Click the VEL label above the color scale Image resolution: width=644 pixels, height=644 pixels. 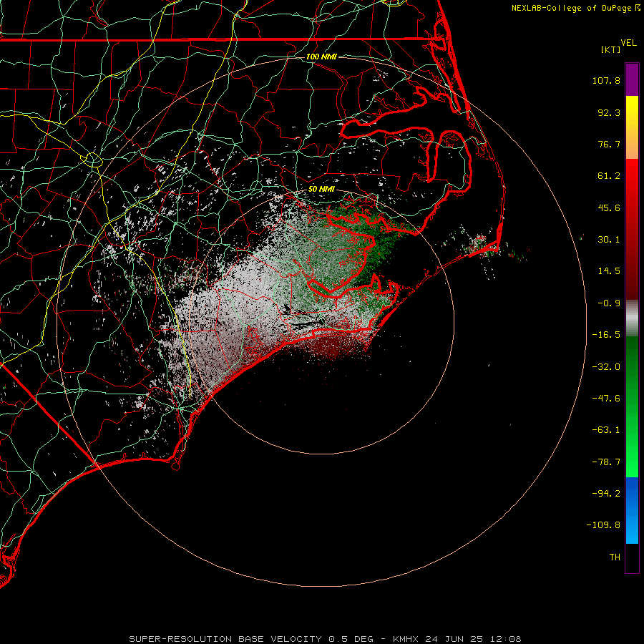pyautogui.click(x=628, y=43)
